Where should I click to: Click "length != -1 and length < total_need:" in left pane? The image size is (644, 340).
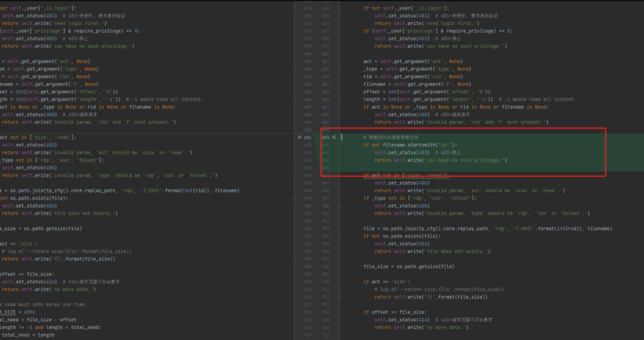(x=51, y=327)
